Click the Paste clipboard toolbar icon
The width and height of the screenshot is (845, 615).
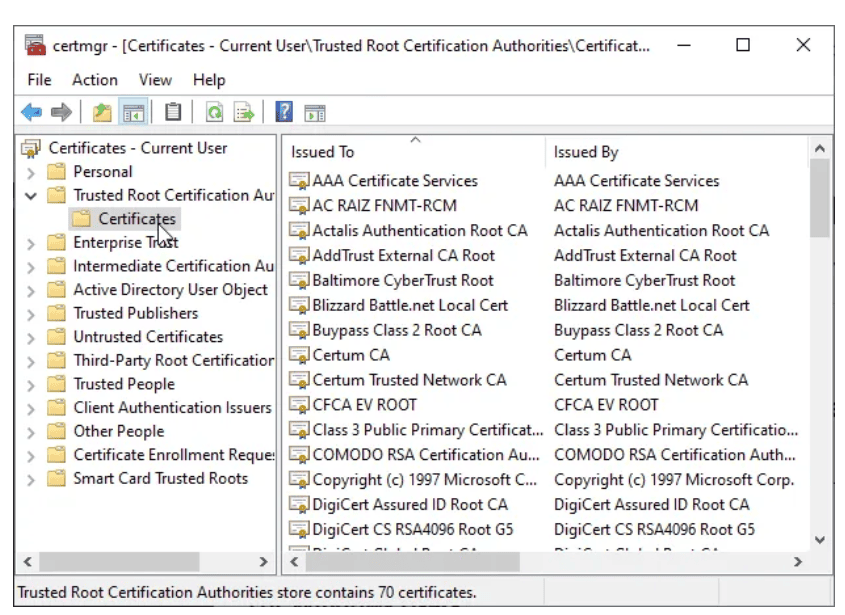click(173, 112)
